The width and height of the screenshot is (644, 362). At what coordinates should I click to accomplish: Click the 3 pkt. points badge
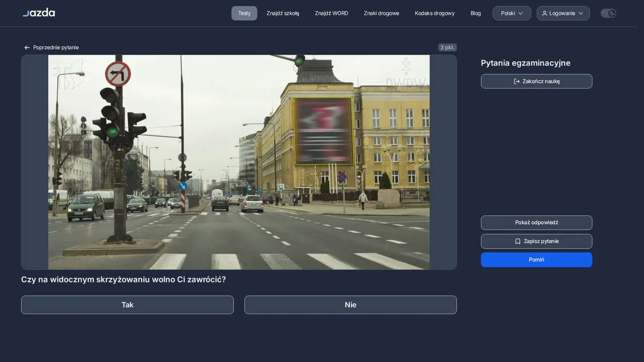pyautogui.click(x=448, y=47)
